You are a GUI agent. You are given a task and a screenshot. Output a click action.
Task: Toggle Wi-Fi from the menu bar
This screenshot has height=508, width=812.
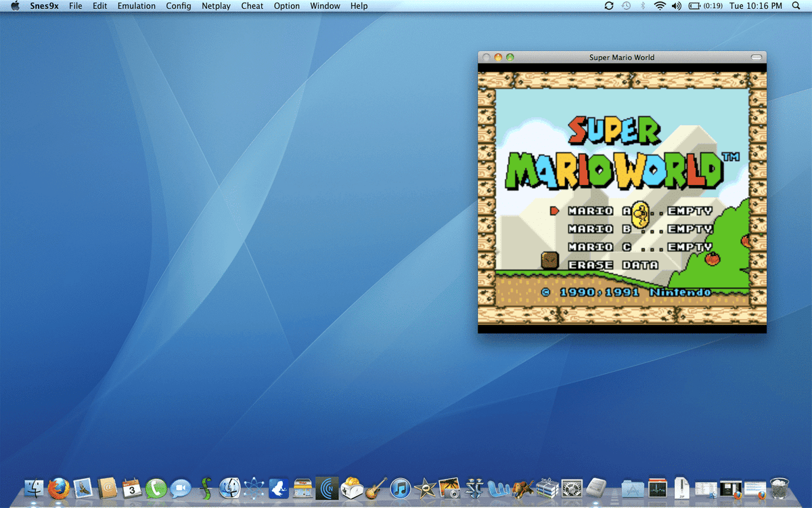(x=658, y=5)
